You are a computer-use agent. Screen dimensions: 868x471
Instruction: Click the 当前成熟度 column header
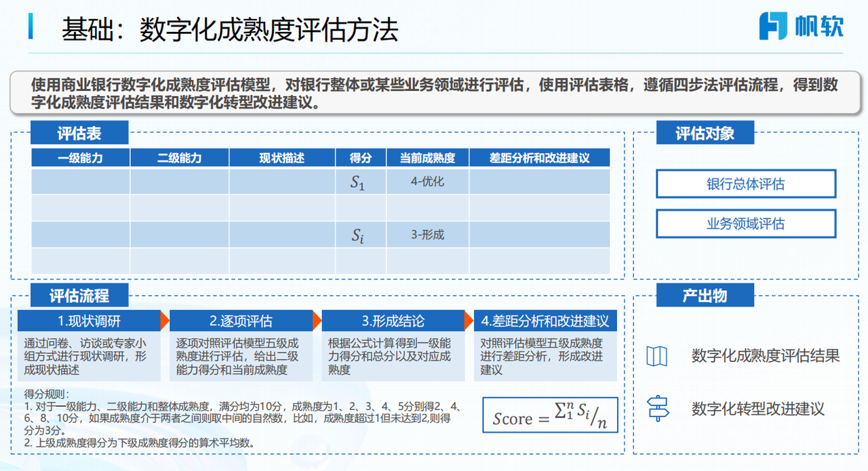pyautogui.click(x=428, y=158)
